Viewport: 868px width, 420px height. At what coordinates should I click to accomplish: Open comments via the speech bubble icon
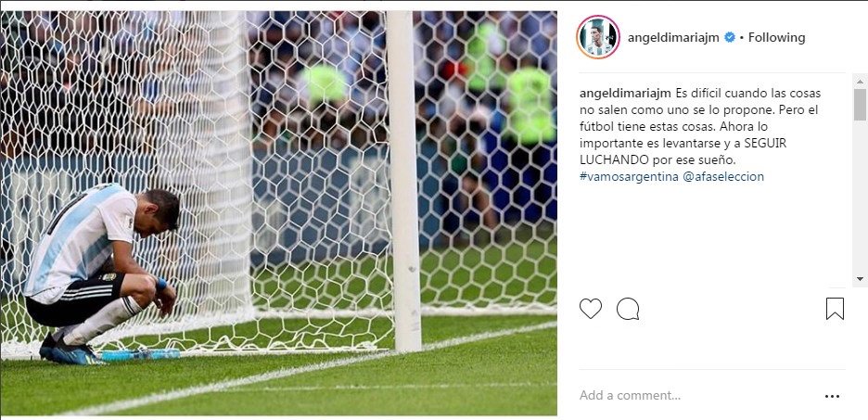tap(628, 308)
